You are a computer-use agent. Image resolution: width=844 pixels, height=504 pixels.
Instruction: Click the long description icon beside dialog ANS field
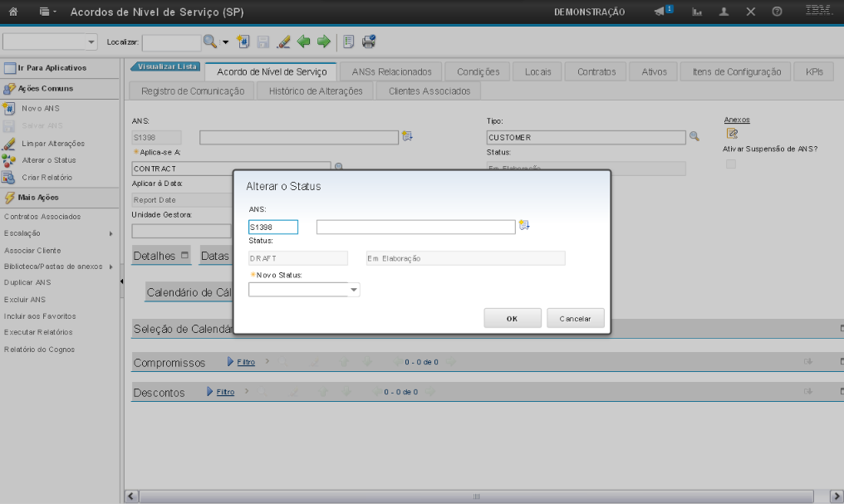point(523,226)
